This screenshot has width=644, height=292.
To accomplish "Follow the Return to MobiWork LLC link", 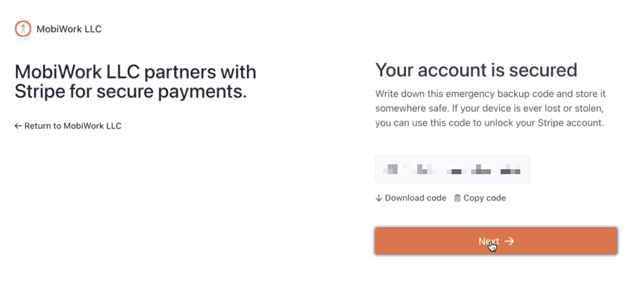I will (x=73, y=126).
